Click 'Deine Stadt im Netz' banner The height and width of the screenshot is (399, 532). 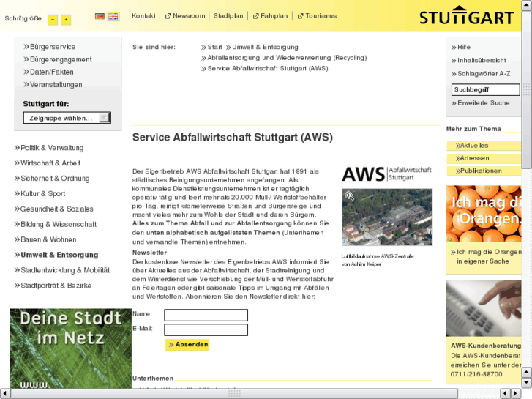click(70, 348)
